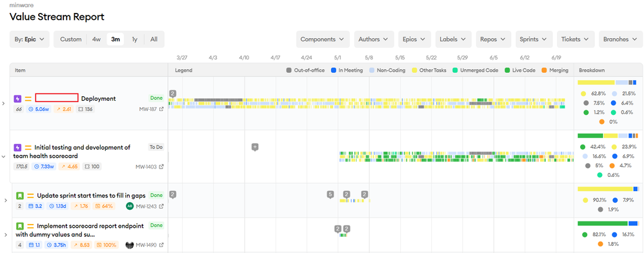Screen dimensions: 644x253
Task: Open ticket MW-1490 link
Action: [146, 245]
